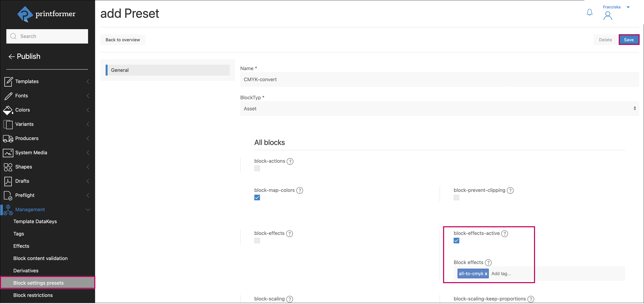The height and width of the screenshot is (304, 644).
Task: Uncheck the block-map-colors checkbox
Action: pos(257,198)
